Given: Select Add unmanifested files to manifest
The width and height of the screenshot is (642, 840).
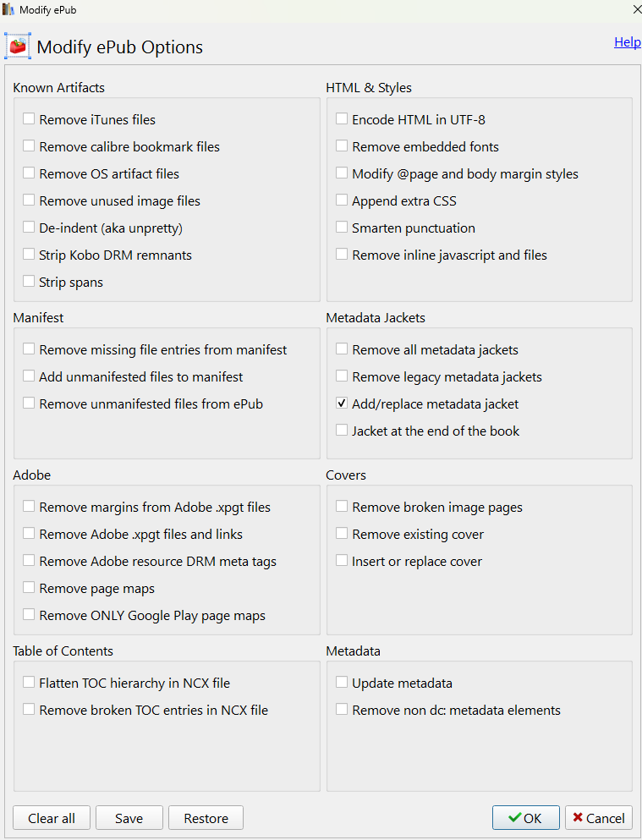Looking at the screenshot, I should pyautogui.click(x=30, y=376).
